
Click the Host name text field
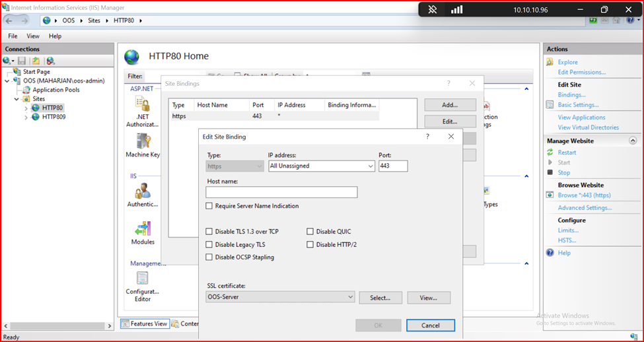tap(281, 192)
